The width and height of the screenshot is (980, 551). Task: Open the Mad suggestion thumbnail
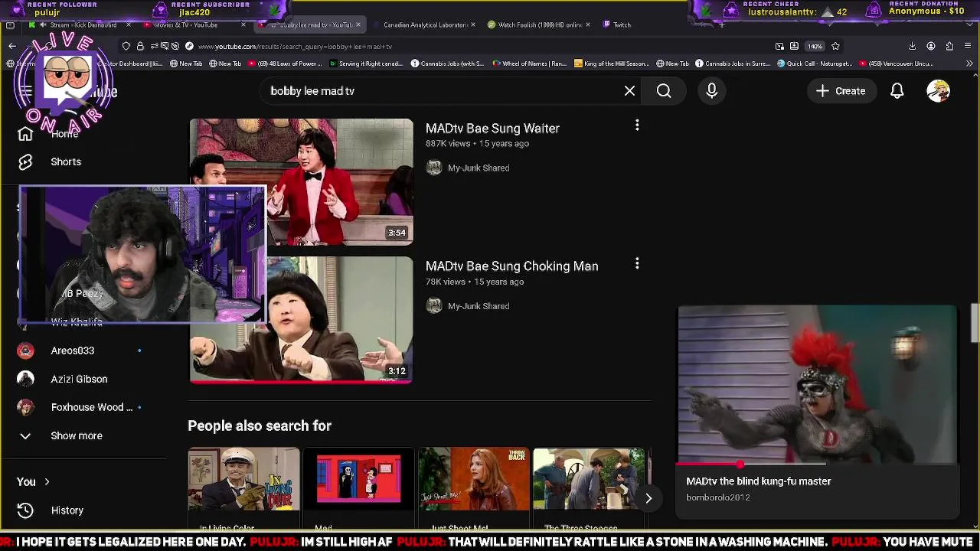tap(358, 479)
